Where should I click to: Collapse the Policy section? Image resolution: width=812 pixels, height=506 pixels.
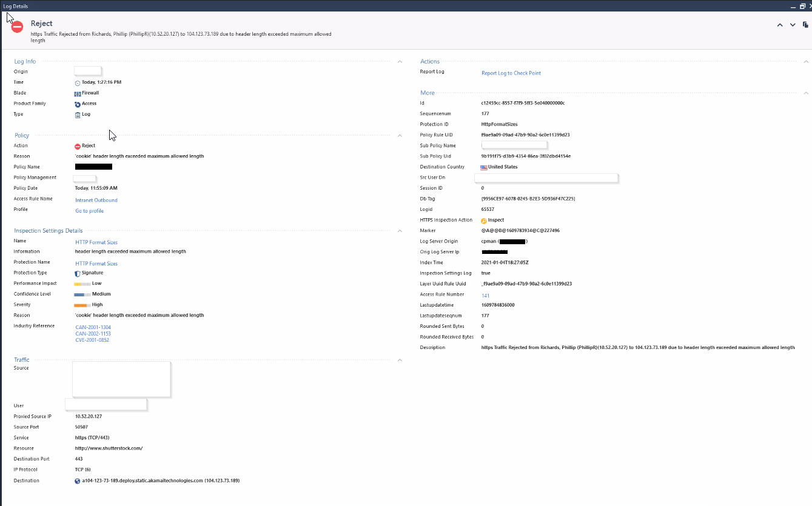(x=400, y=136)
